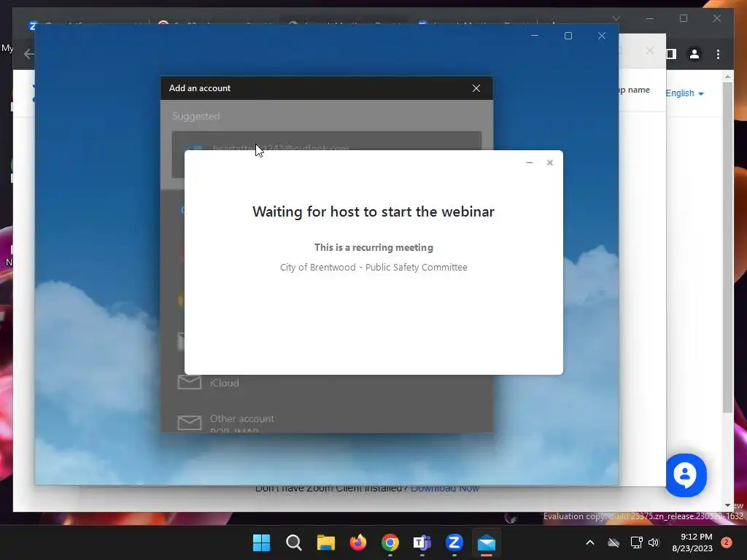Switch to Google Chrome in taskbar
The width and height of the screenshot is (747, 560).
tap(390, 542)
